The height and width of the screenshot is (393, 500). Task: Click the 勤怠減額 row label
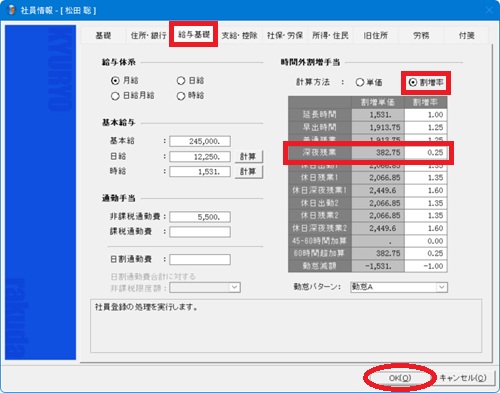pyautogui.click(x=320, y=266)
